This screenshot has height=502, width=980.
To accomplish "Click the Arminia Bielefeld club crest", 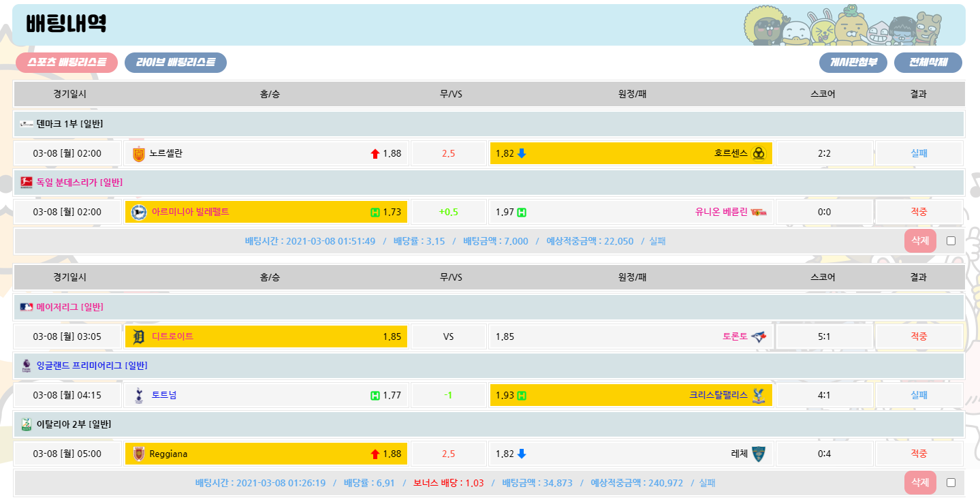I will tap(139, 213).
